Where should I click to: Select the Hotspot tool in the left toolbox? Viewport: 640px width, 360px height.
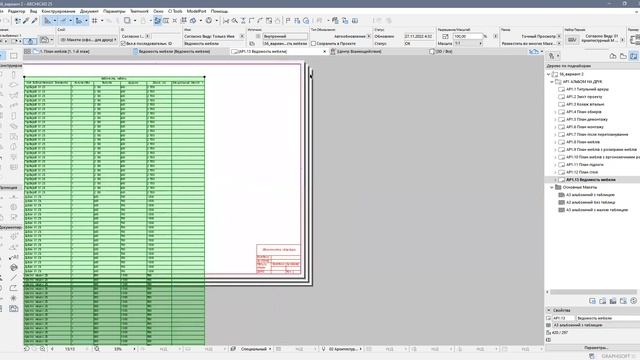14,298
